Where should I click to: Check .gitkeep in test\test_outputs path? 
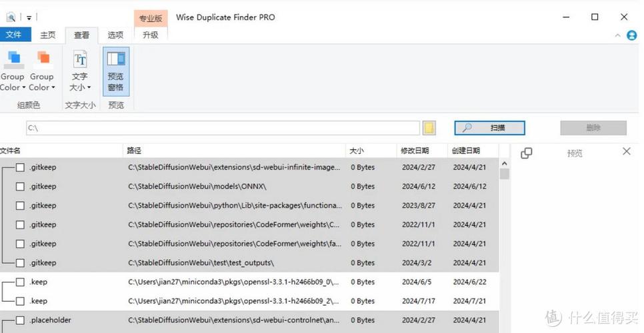[x=20, y=263]
